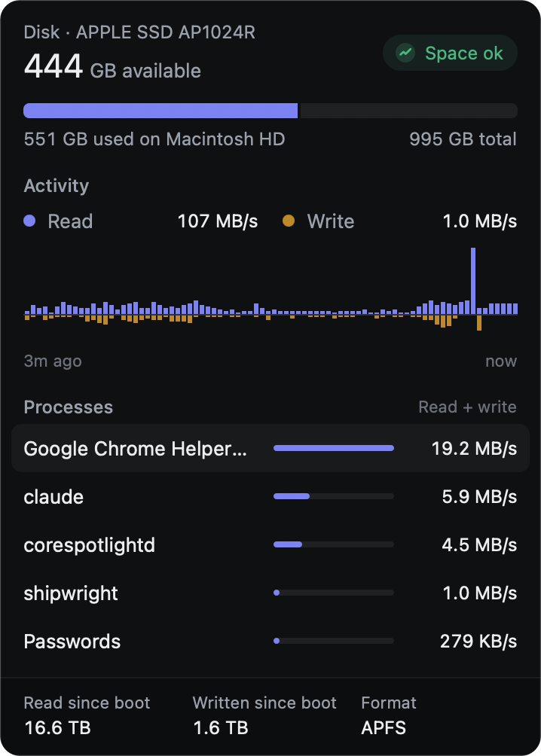The width and height of the screenshot is (541, 756).
Task: Click the 19.2 MB/s value
Action: point(474,448)
